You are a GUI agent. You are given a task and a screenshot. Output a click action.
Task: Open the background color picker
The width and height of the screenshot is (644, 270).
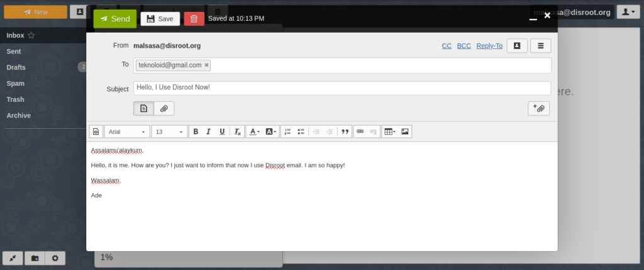271,132
